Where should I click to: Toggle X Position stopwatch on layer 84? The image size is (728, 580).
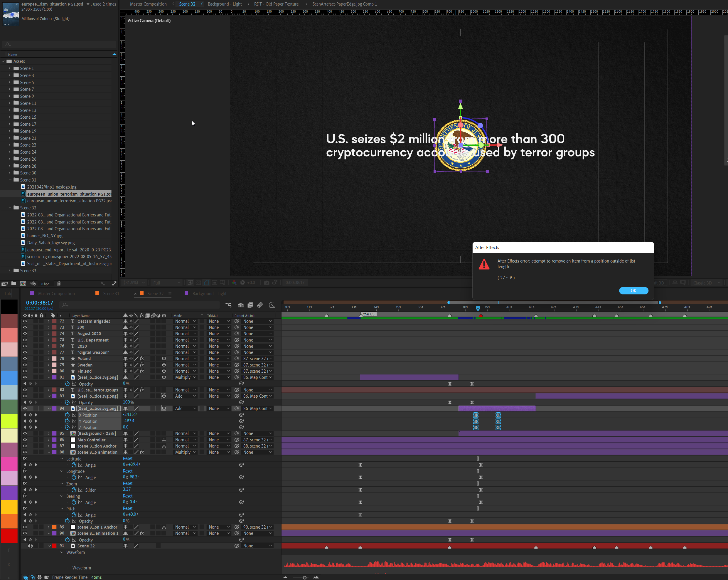coord(67,415)
